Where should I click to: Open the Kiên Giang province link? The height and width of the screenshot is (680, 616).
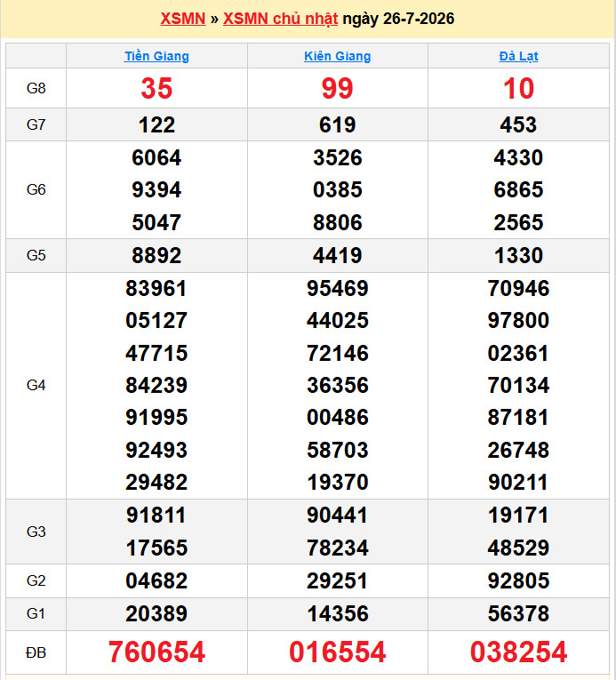pos(338,56)
